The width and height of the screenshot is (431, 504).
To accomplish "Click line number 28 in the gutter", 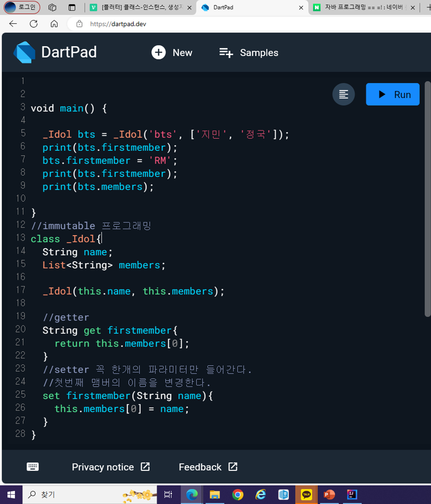I will [x=20, y=434].
